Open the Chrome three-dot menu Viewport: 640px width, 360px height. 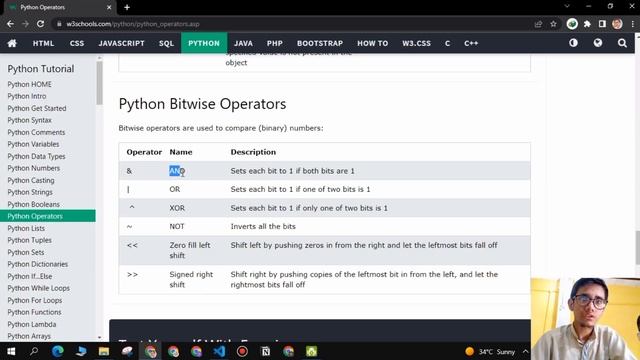633,24
